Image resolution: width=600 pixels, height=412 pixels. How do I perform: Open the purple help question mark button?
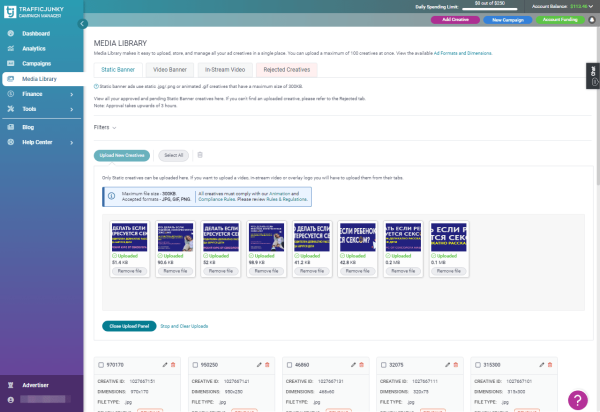click(x=579, y=398)
